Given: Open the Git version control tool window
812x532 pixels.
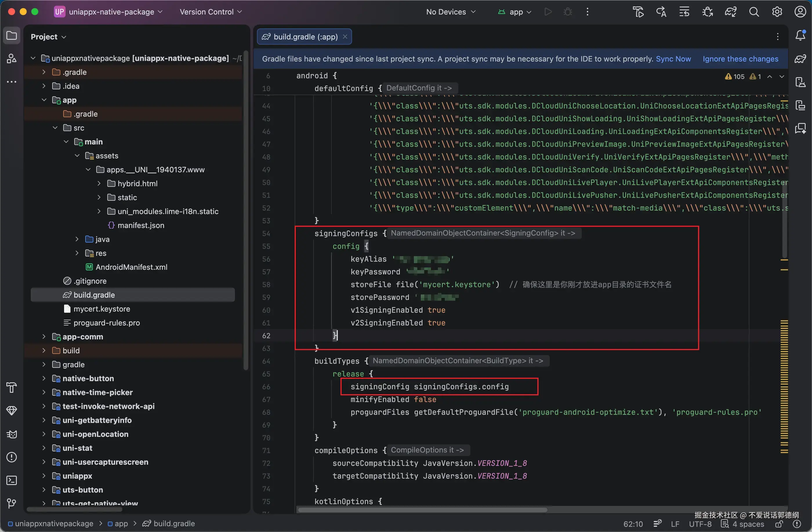Looking at the screenshot, I should [x=12, y=503].
